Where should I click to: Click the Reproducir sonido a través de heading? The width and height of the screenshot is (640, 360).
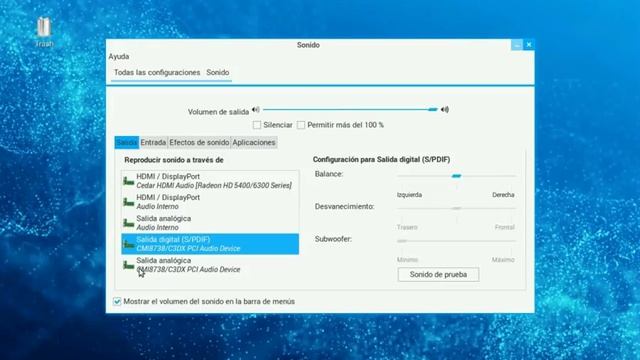(x=174, y=160)
